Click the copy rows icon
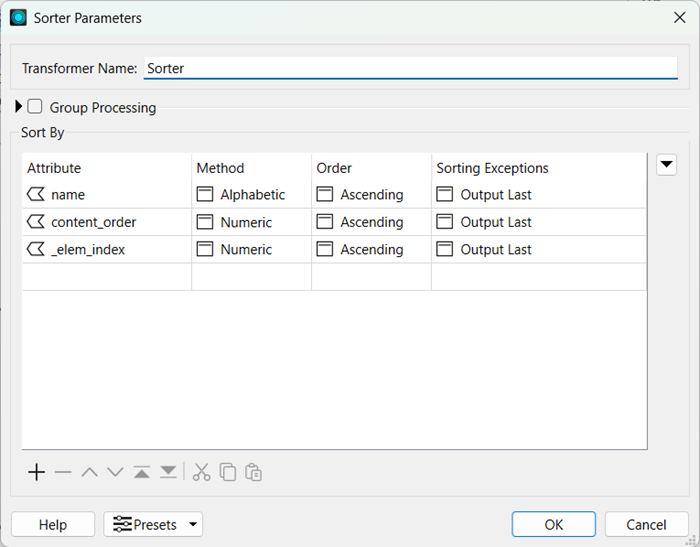This screenshot has width=700, height=547. click(x=228, y=472)
